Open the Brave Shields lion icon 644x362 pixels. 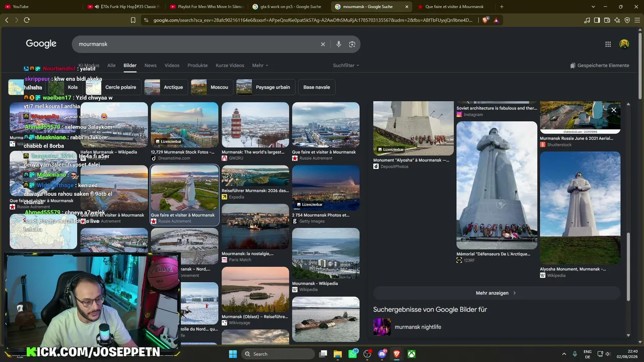485,20
